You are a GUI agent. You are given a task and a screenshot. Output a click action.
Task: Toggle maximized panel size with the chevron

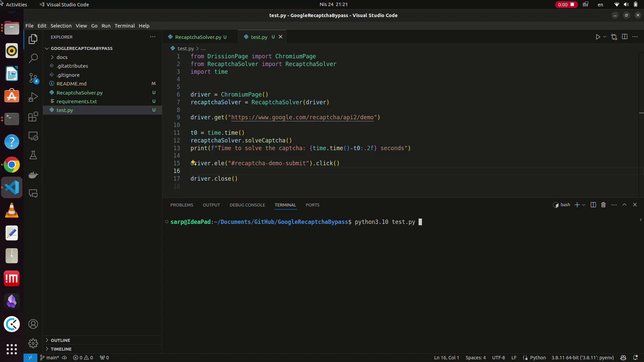pos(625,205)
